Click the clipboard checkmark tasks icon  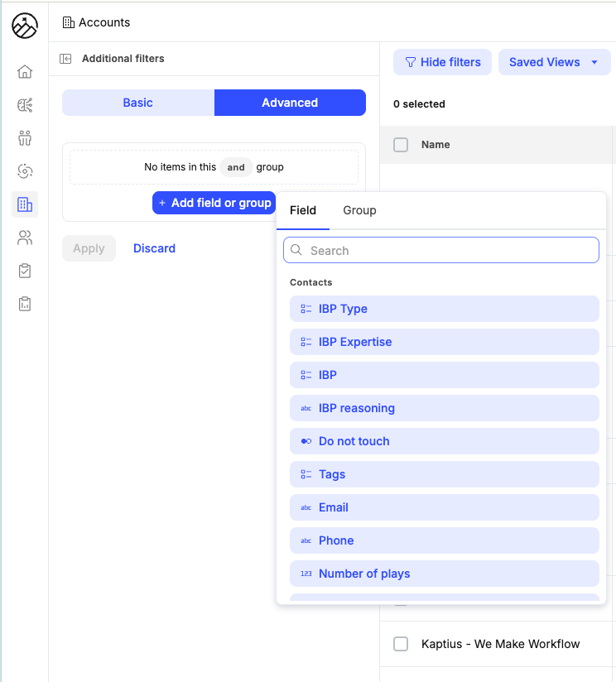pyautogui.click(x=25, y=271)
